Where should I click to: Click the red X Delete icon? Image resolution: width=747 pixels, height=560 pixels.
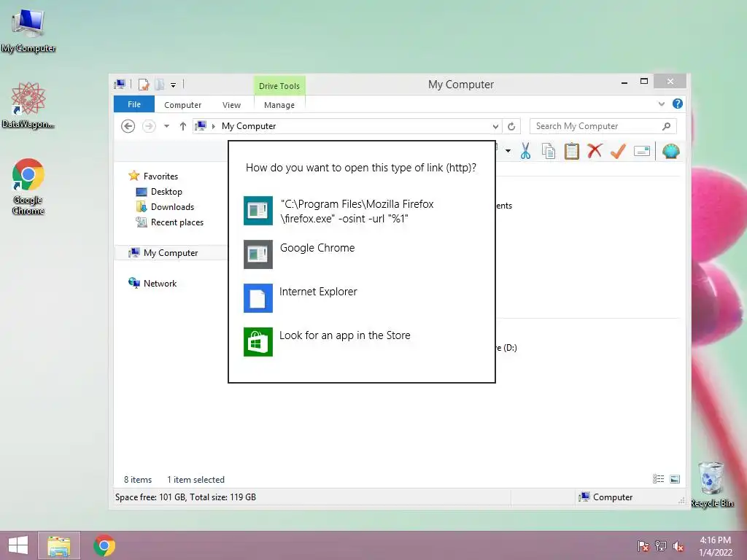pyautogui.click(x=595, y=152)
